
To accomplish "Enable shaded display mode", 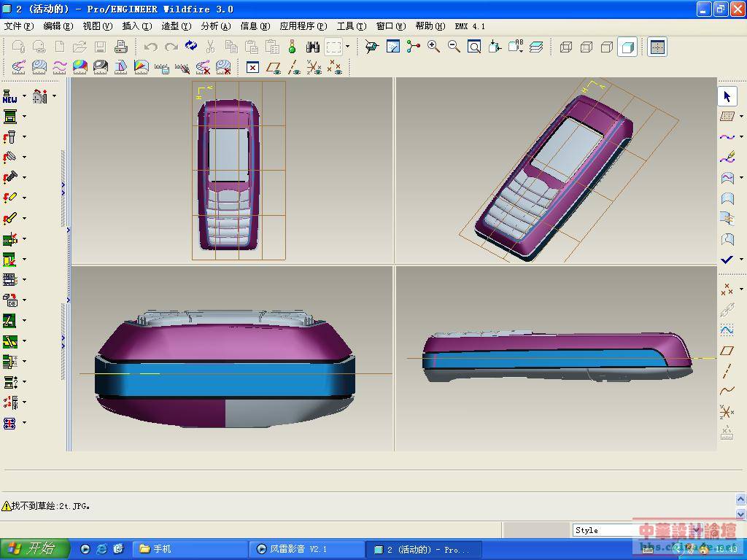I will click(x=627, y=47).
